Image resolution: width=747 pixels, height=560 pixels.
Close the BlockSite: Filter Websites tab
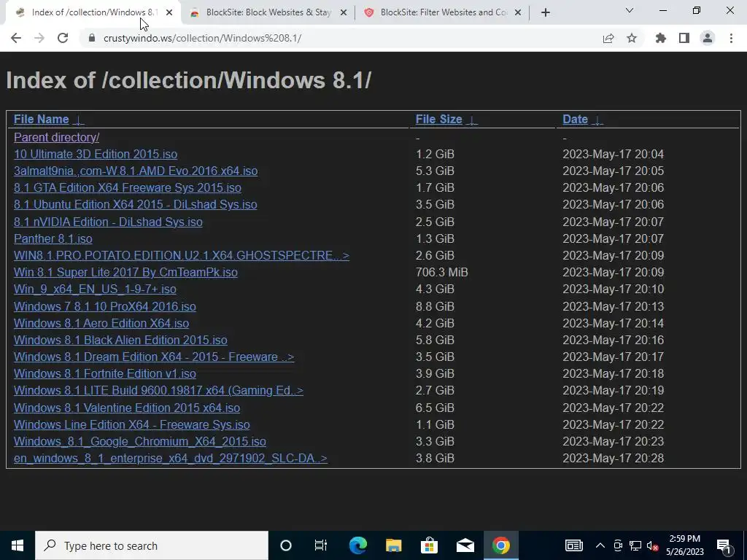click(x=518, y=12)
